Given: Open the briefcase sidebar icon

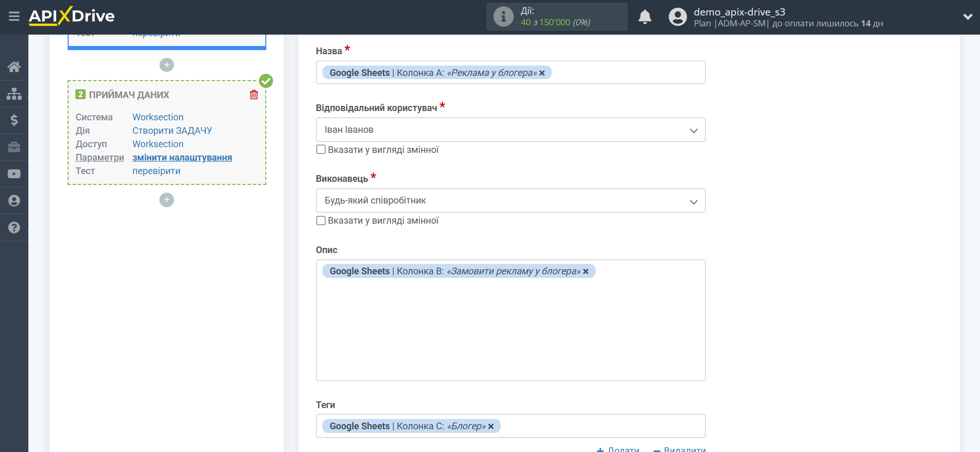Looking at the screenshot, I should click(x=14, y=147).
